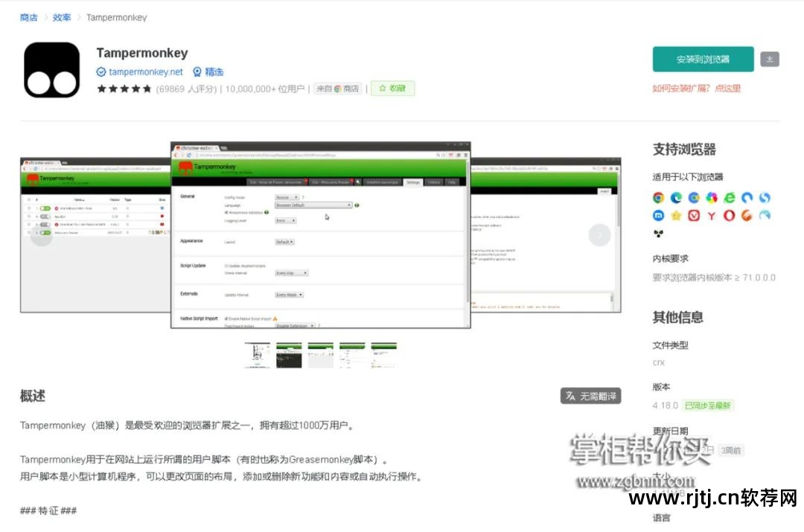Click the 已同步至最新 version badge

click(x=708, y=406)
